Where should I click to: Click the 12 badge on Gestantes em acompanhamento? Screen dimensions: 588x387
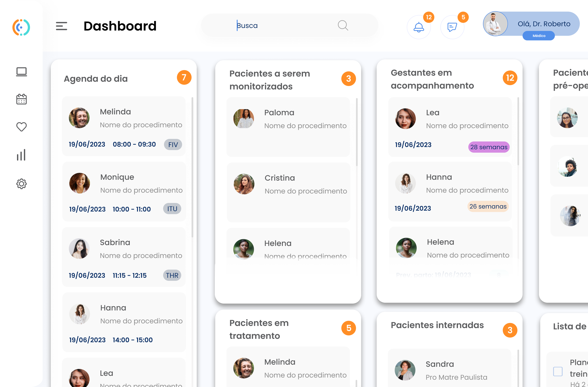click(x=510, y=78)
